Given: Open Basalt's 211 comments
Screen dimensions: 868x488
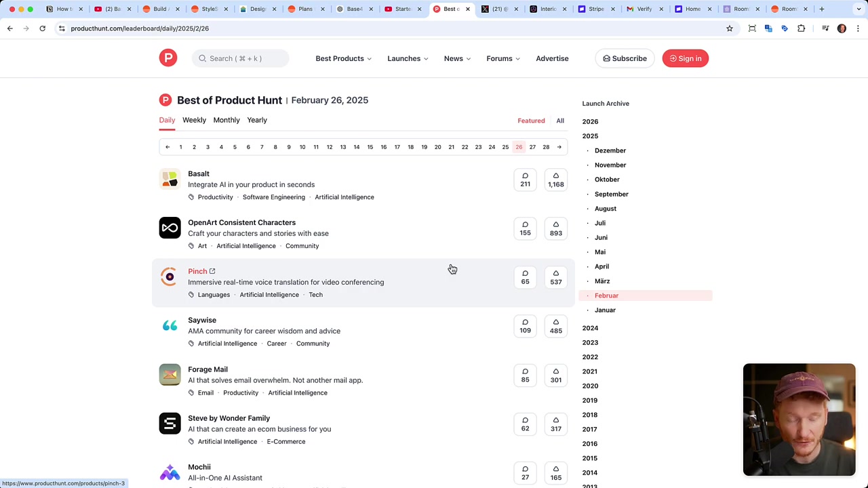Looking at the screenshot, I should click(526, 180).
